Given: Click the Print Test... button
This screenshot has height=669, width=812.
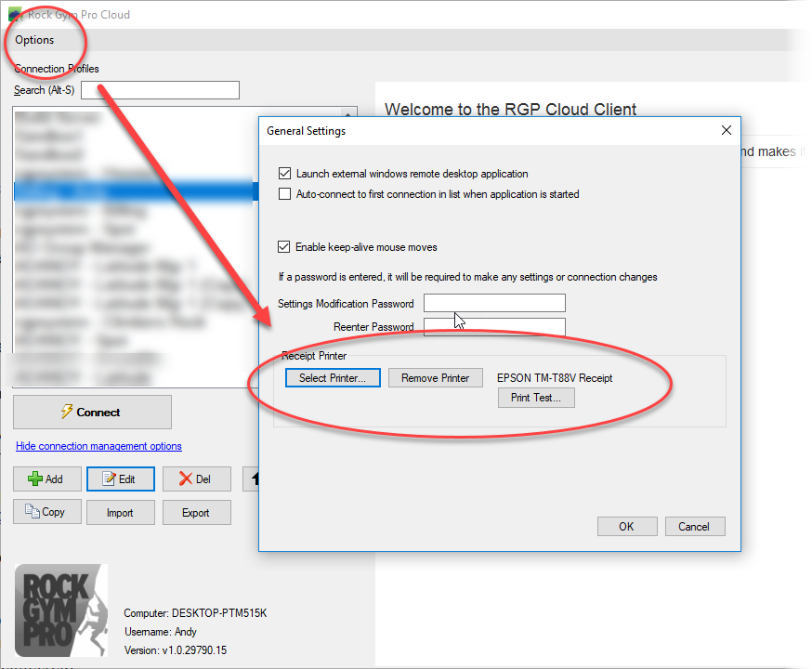Looking at the screenshot, I should (536, 398).
